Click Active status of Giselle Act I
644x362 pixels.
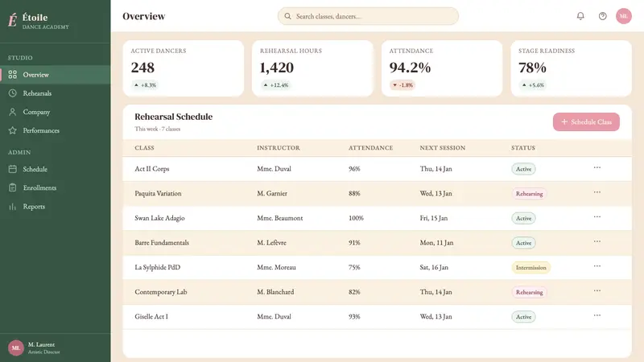point(523,317)
